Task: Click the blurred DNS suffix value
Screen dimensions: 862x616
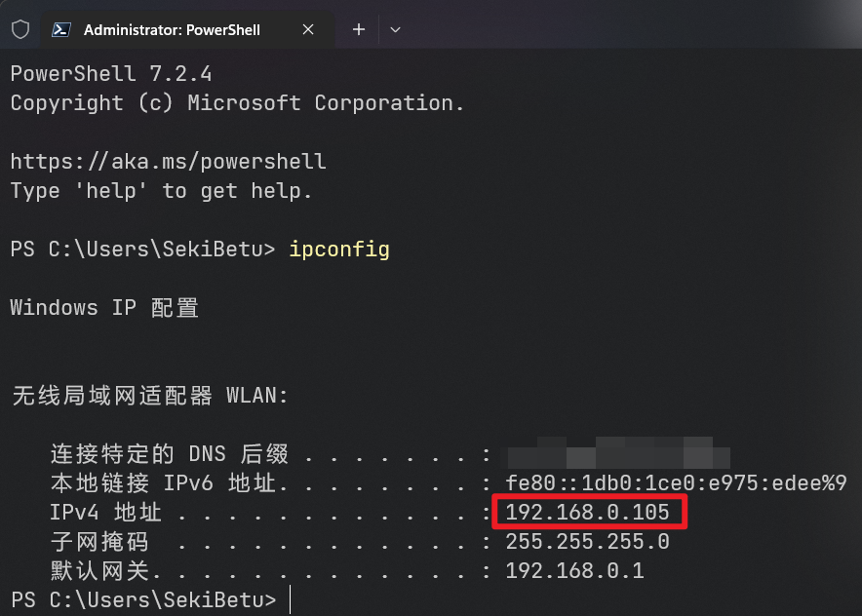Action: coord(618,453)
